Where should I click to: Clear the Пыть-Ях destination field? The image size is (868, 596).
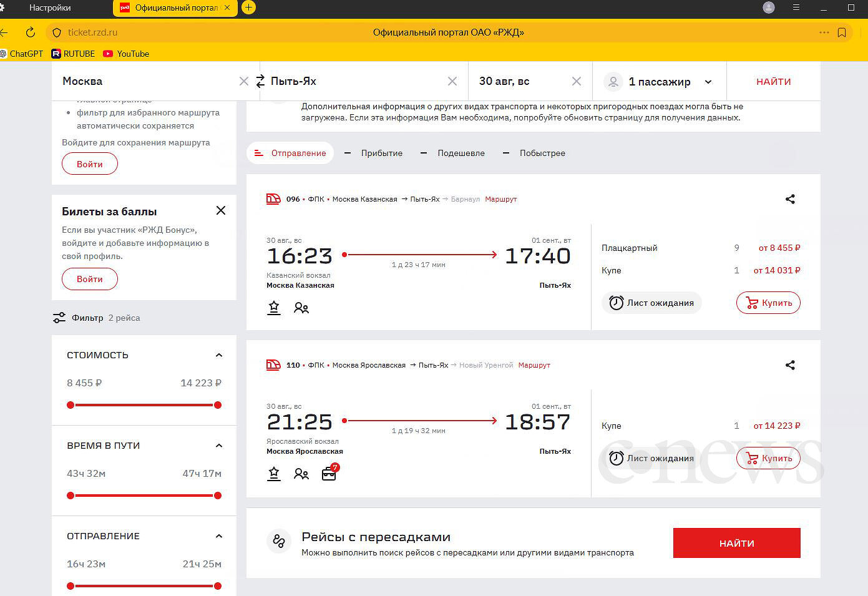[452, 81]
